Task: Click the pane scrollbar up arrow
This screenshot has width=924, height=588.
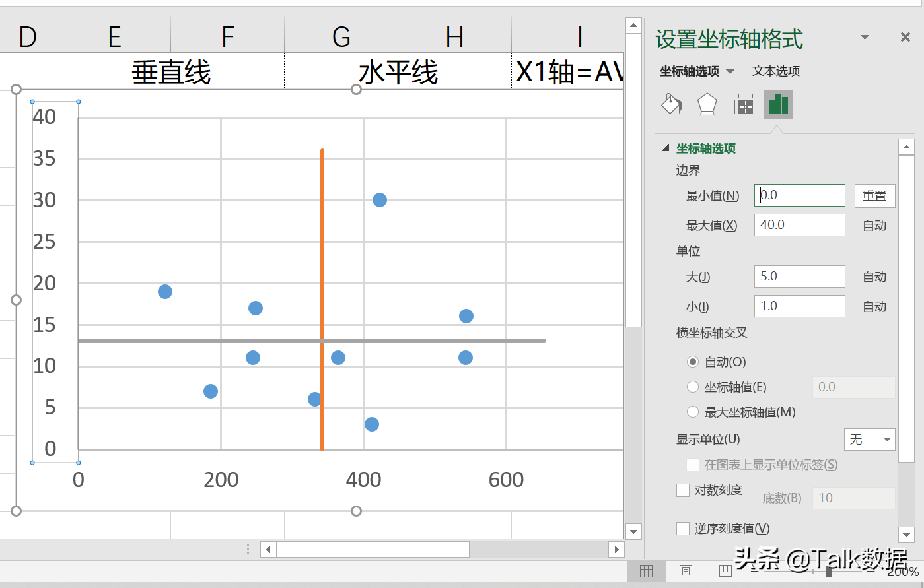Action: [x=907, y=147]
